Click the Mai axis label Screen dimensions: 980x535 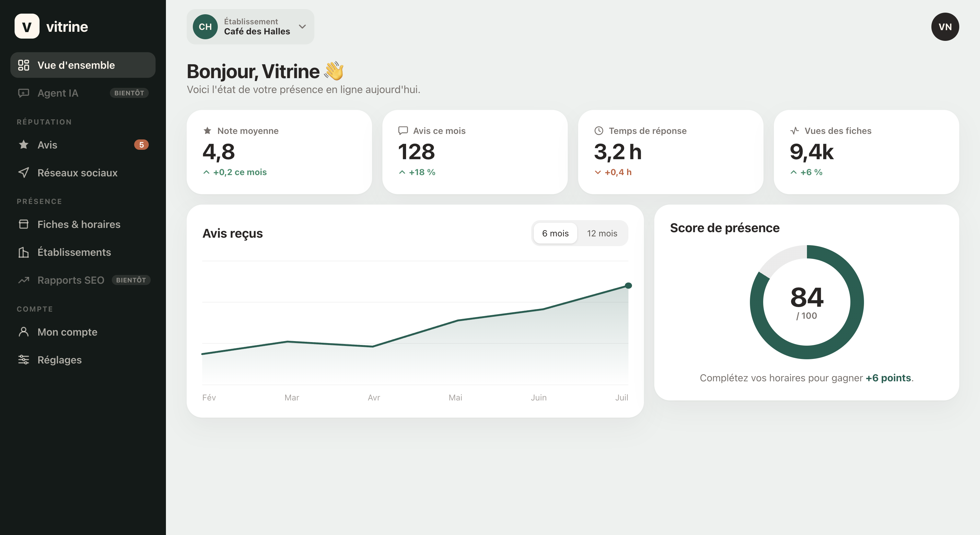coord(455,397)
